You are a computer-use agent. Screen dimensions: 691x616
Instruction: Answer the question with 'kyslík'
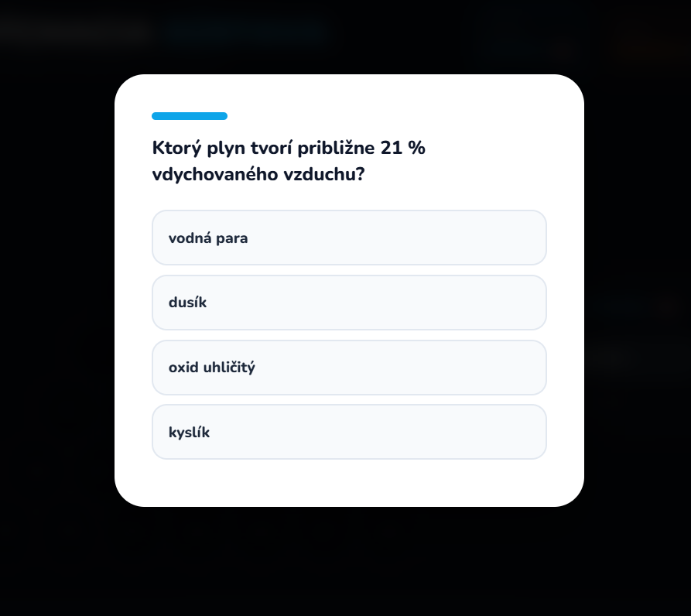tap(349, 432)
